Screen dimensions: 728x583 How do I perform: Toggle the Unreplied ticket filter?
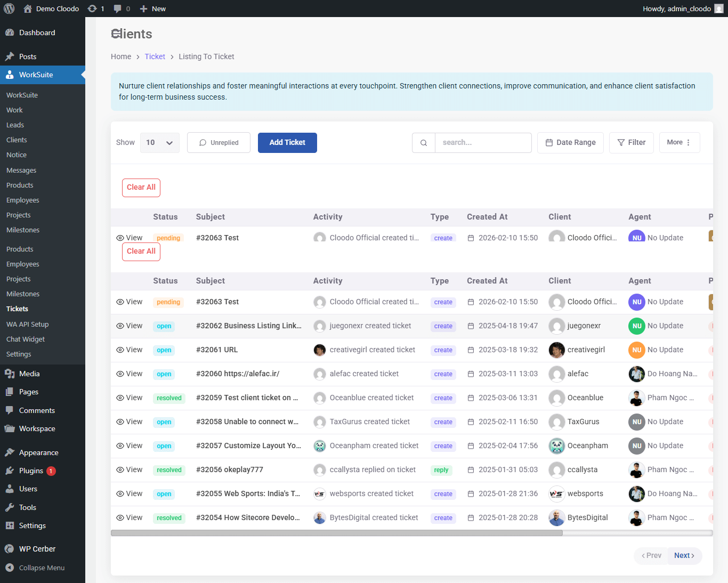(x=219, y=142)
